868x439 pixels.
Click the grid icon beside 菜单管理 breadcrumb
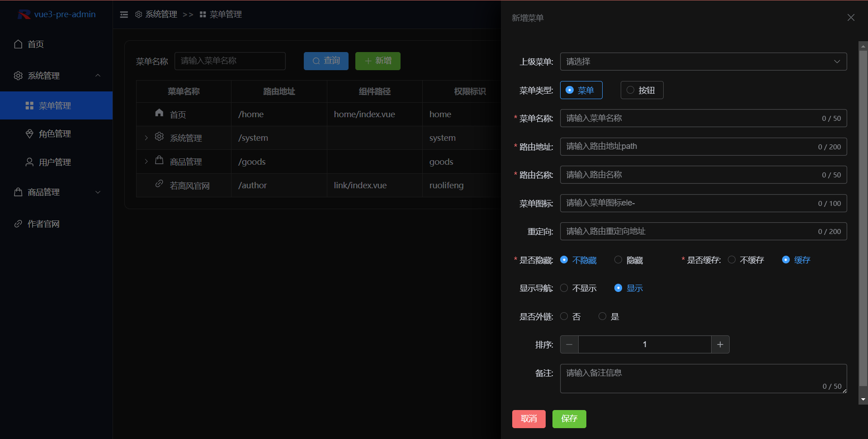click(x=203, y=14)
